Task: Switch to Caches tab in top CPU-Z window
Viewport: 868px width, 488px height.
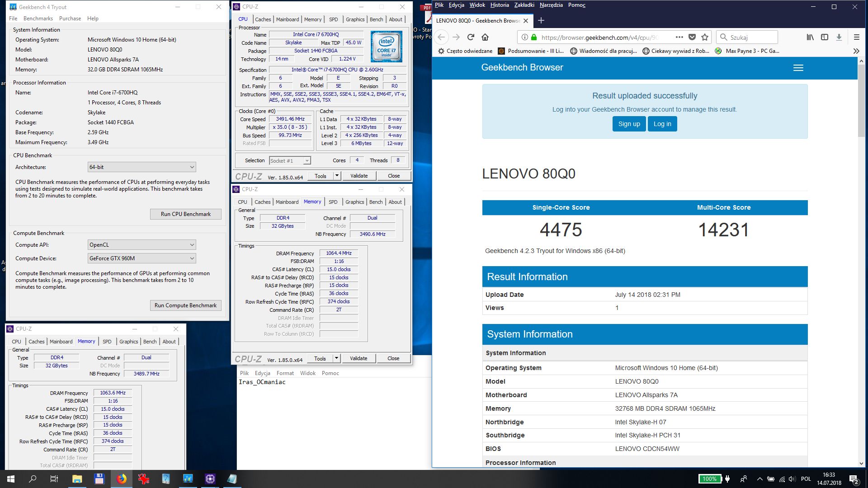Action: point(263,19)
